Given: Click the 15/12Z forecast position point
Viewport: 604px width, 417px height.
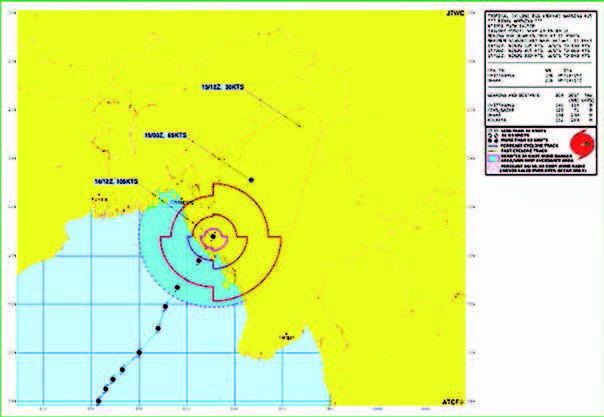Looking at the screenshot, I should [x=301, y=125].
